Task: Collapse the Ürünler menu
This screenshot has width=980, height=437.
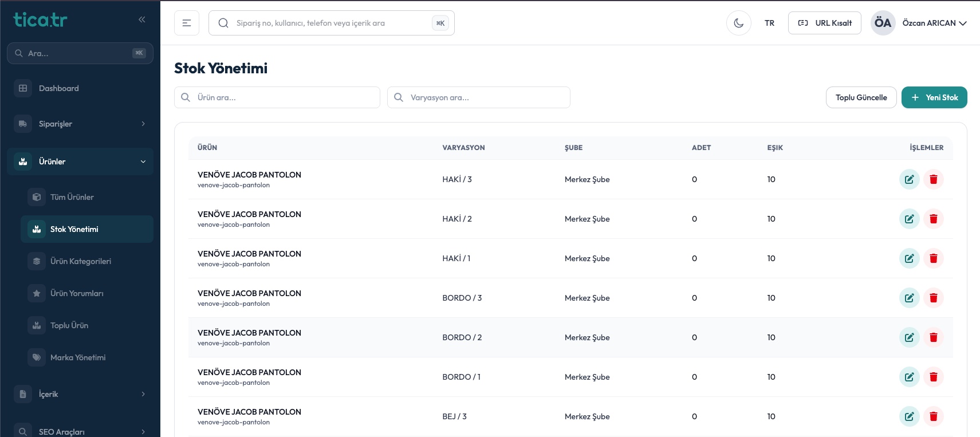Action: 80,162
